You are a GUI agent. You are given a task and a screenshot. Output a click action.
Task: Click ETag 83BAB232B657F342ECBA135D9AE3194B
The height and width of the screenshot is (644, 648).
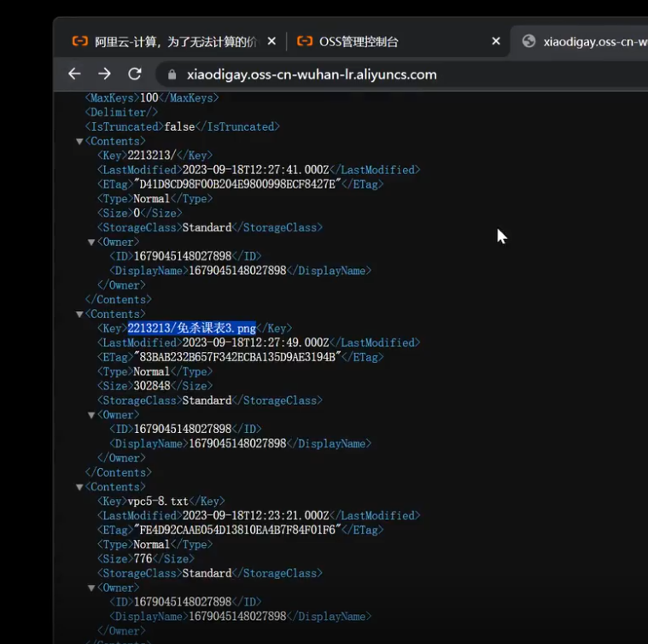coord(237,357)
